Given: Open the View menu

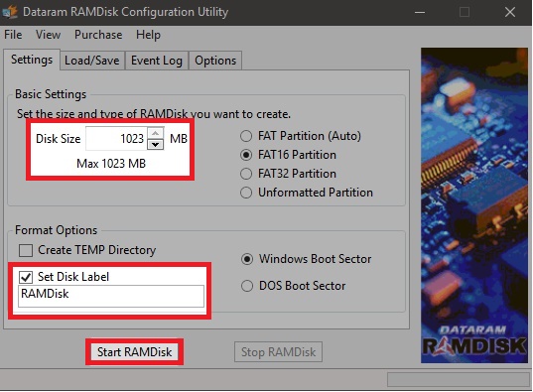Looking at the screenshot, I should 48,35.
